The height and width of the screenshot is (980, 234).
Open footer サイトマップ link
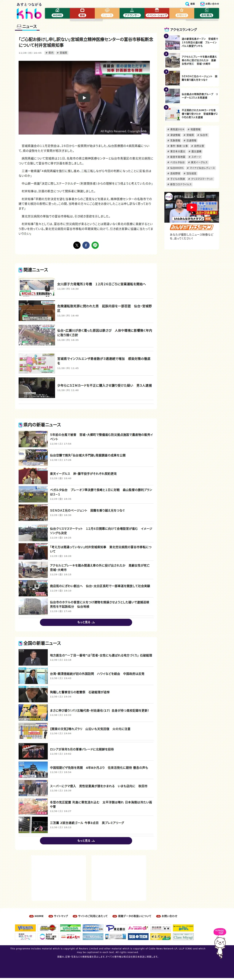pyautogui.click(x=58, y=916)
